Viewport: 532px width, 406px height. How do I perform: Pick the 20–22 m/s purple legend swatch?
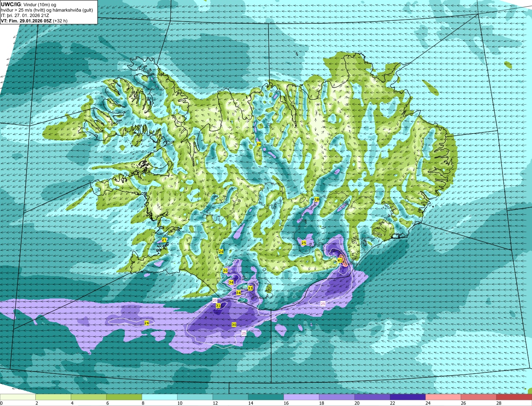(372, 397)
